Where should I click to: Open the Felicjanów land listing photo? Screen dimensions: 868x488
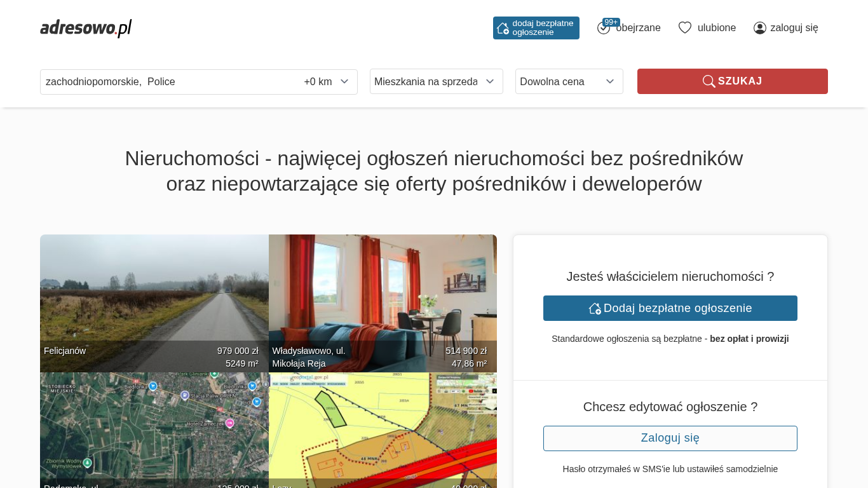[x=154, y=292]
